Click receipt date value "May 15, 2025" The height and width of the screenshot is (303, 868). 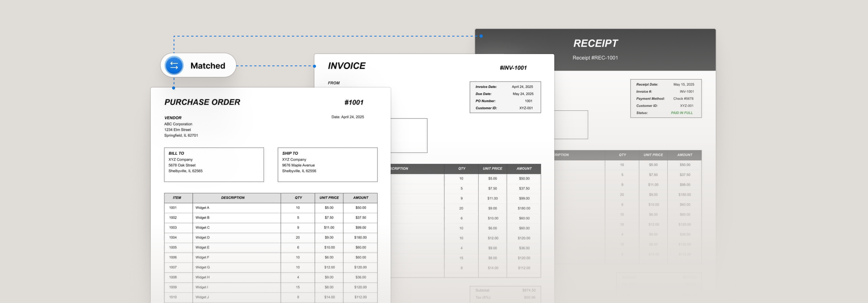tap(684, 85)
